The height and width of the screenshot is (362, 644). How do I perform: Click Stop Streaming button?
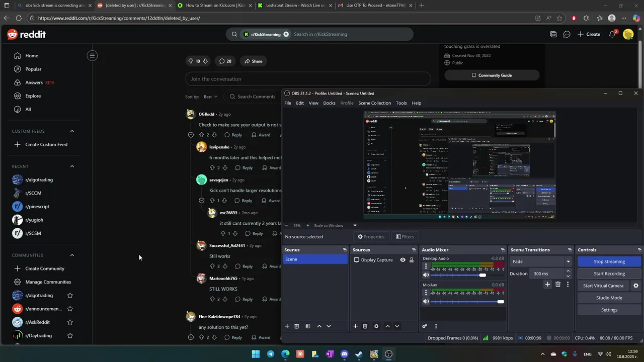pos(609,261)
